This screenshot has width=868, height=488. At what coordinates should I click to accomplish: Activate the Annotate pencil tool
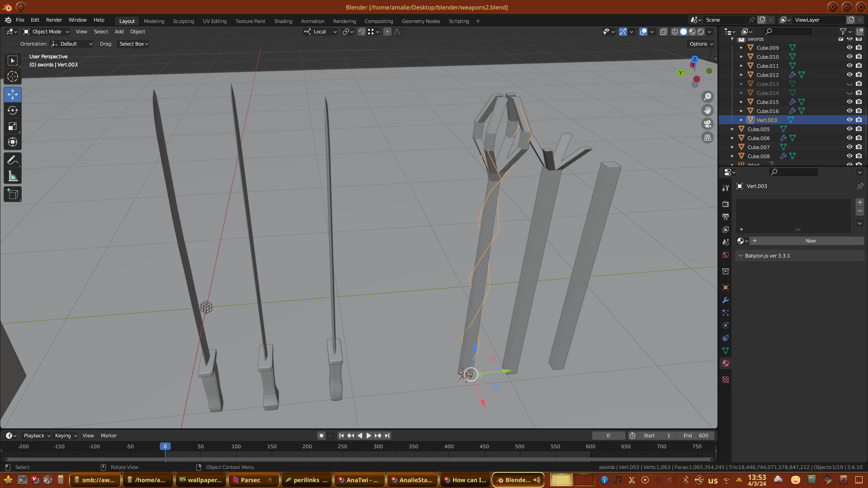coord(13,160)
